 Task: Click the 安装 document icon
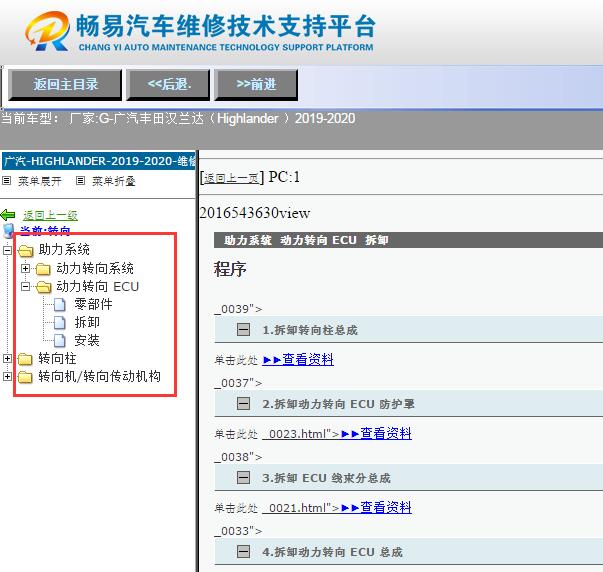tap(60, 340)
